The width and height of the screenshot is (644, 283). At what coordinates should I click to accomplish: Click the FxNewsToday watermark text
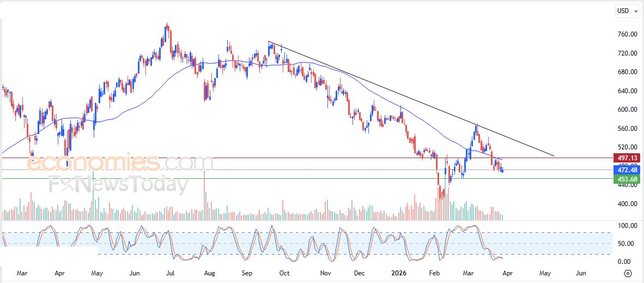[118, 185]
